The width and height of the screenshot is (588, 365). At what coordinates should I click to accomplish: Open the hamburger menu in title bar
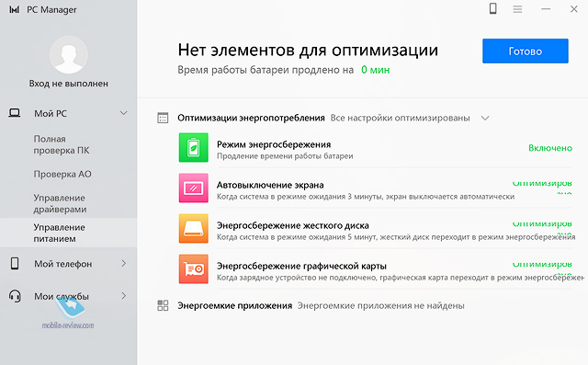point(517,9)
